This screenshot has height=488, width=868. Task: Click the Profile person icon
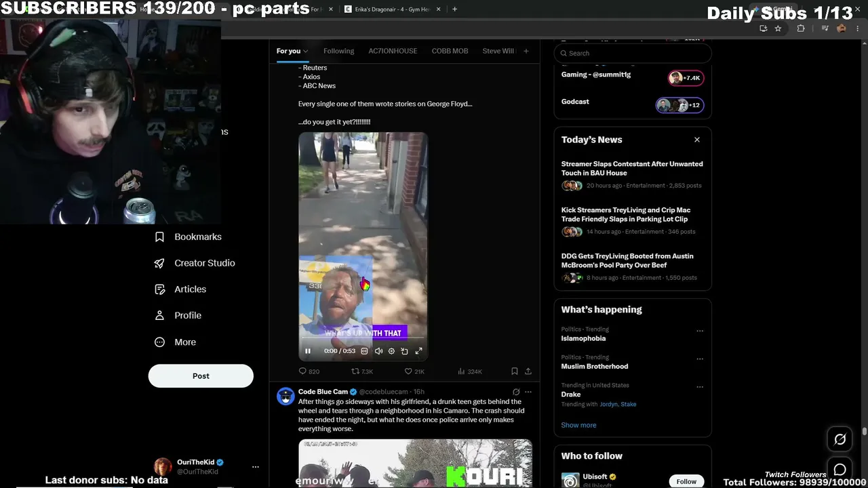(160, 315)
